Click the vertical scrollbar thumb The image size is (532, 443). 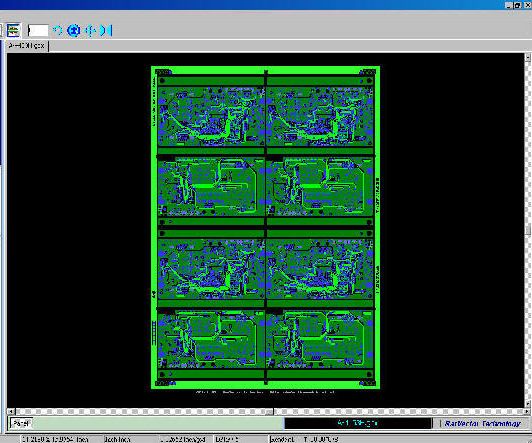click(528, 230)
